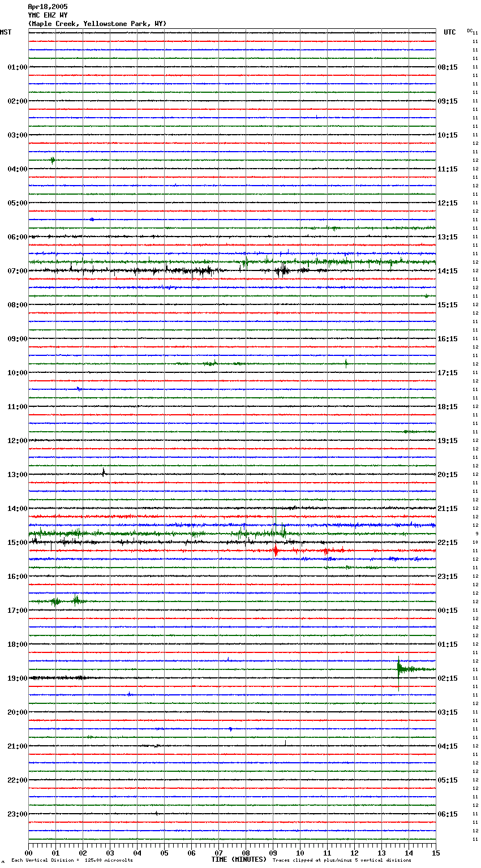Select the 07:00 MST time label
Viewport: 481px width, 868px height.
[x=17, y=271]
